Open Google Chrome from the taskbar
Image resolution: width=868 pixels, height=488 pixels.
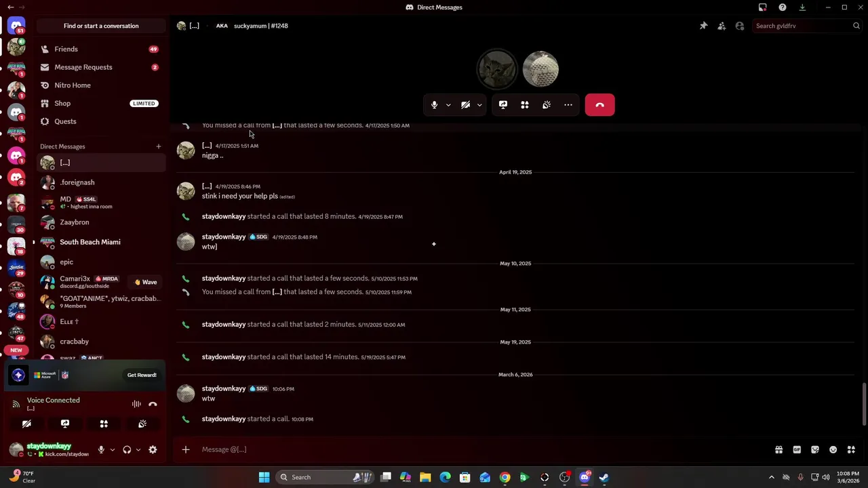coord(505,477)
